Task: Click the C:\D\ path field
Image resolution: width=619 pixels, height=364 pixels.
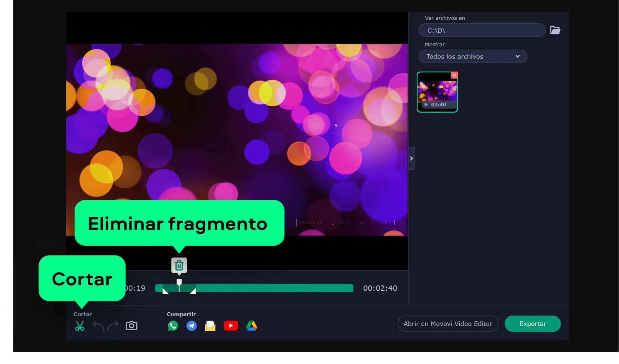Action: (x=482, y=30)
